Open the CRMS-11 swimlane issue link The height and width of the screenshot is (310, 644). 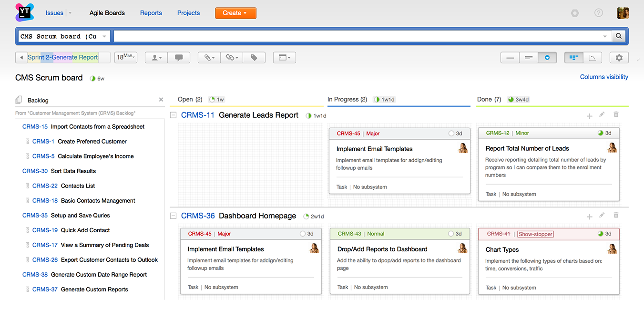point(198,115)
